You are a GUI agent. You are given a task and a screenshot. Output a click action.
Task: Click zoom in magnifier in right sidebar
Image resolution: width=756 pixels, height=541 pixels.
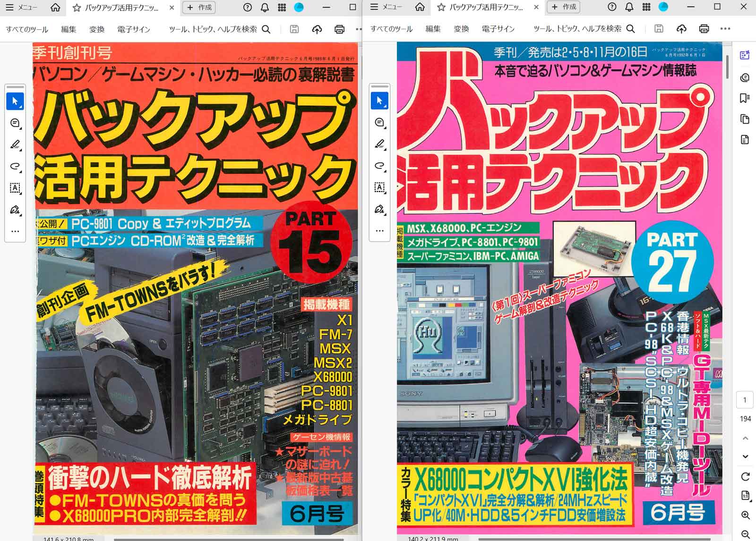(x=745, y=515)
